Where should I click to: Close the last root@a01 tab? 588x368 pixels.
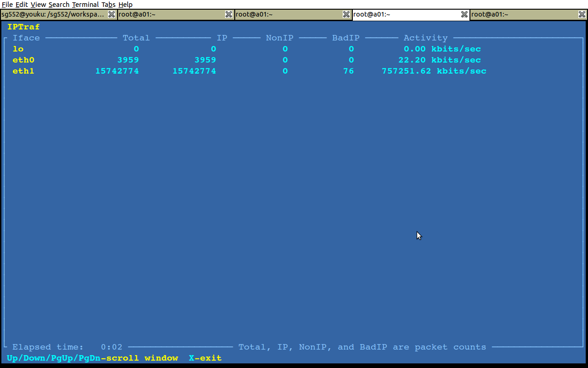coord(582,14)
